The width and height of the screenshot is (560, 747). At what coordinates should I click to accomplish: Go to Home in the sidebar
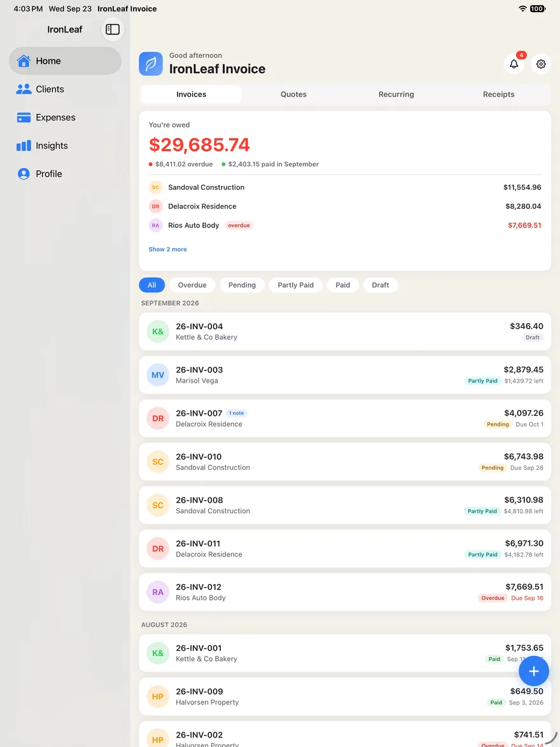[65, 61]
